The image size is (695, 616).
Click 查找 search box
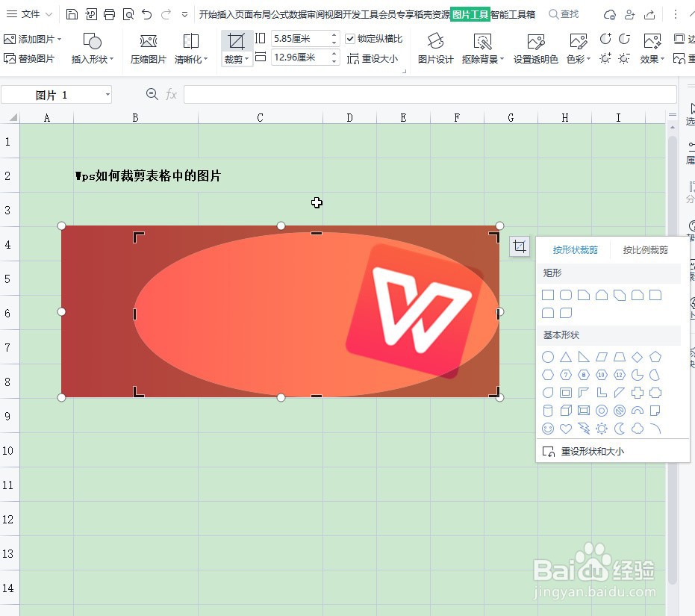click(564, 14)
